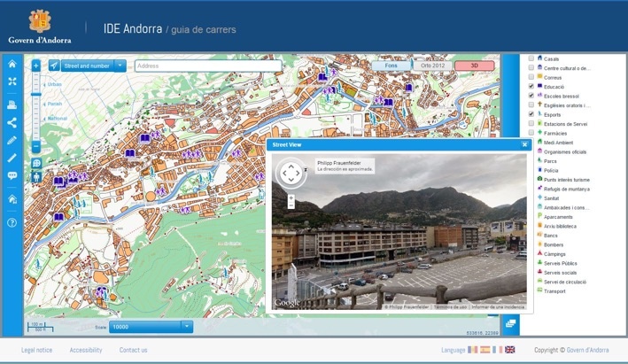This screenshot has height=364, width=628.
Task: Switch to the 3D view tab
Action: click(x=474, y=66)
